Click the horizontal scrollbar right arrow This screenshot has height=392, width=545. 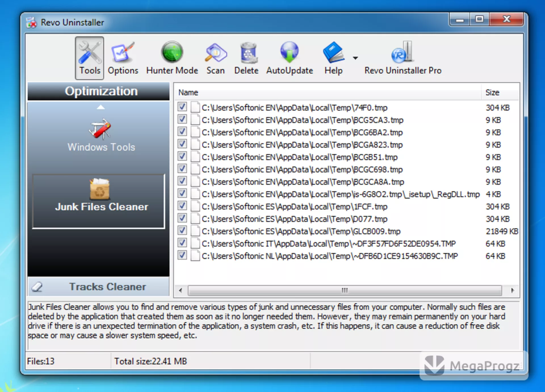click(512, 290)
